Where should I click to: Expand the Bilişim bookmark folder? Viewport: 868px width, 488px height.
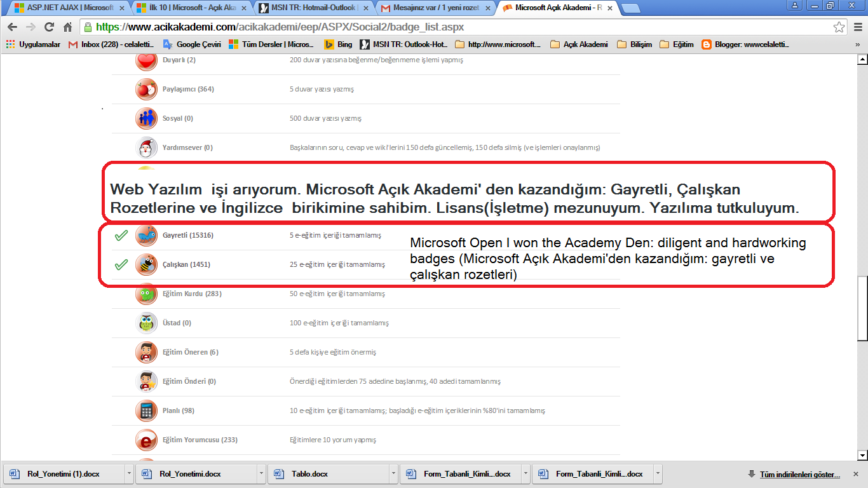click(x=635, y=44)
